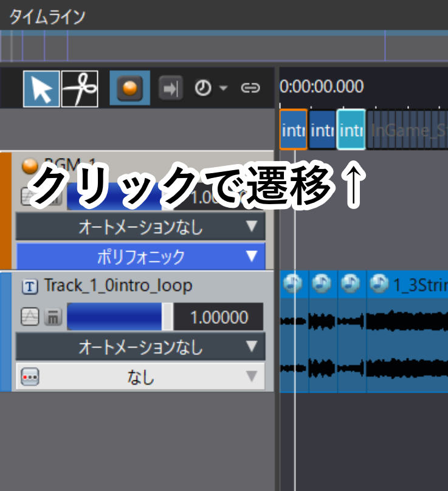The width and height of the screenshot is (448, 491).
Task: Click the third waveform music note icon
Action: pyautogui.click(x=350, y=284)
